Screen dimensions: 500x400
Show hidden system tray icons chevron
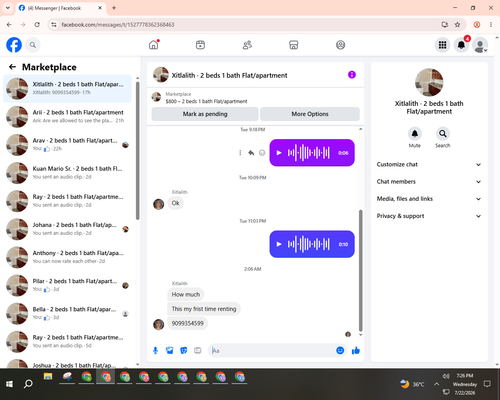436,384
